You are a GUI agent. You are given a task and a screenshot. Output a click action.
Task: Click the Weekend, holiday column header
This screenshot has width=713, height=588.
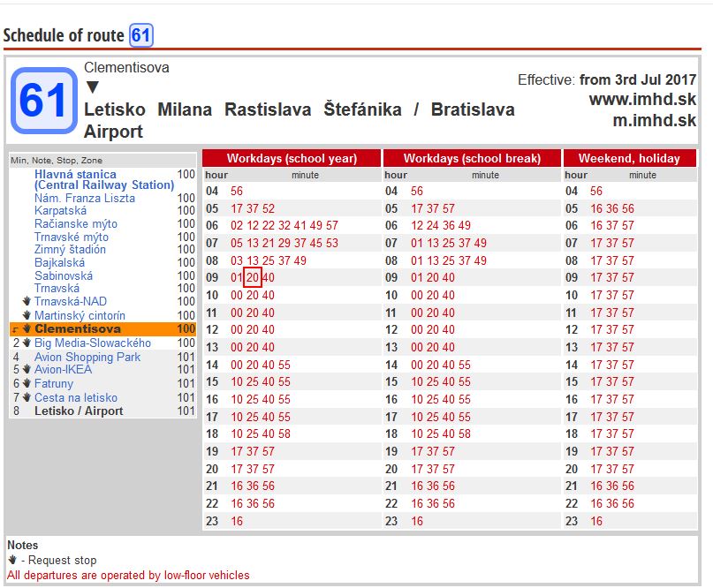point(629,158)
